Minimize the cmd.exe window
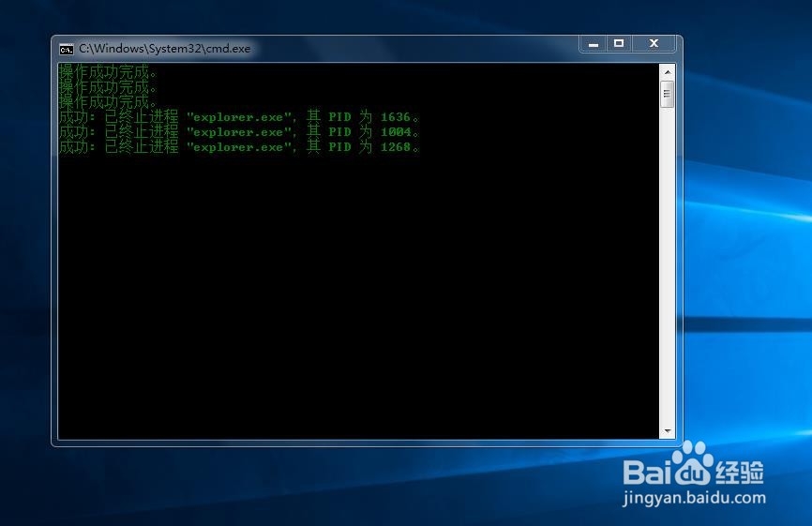The image size is (812, 526). pyautogui.click(x=594, y=44)
